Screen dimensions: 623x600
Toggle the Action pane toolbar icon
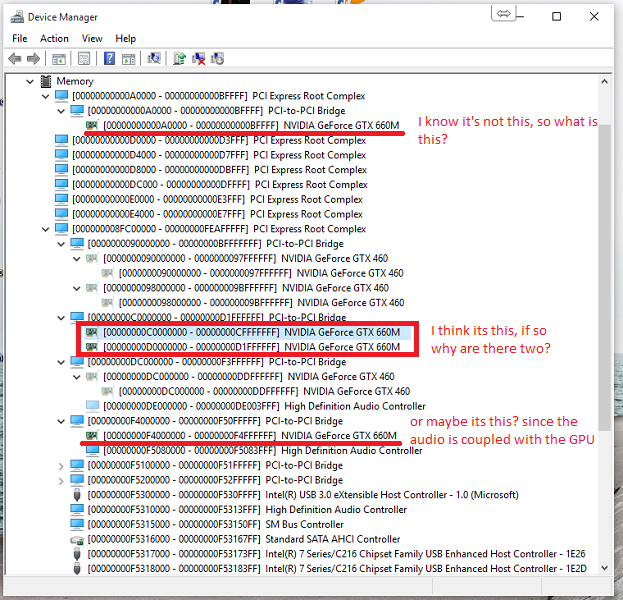pyautogui.click(x=128, y=59)
